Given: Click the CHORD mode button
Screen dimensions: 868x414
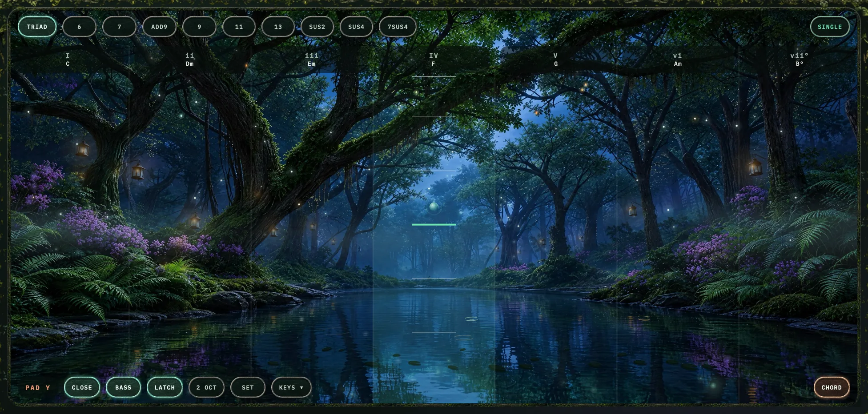Looking at the screenshot, I should tap(832, 387).
